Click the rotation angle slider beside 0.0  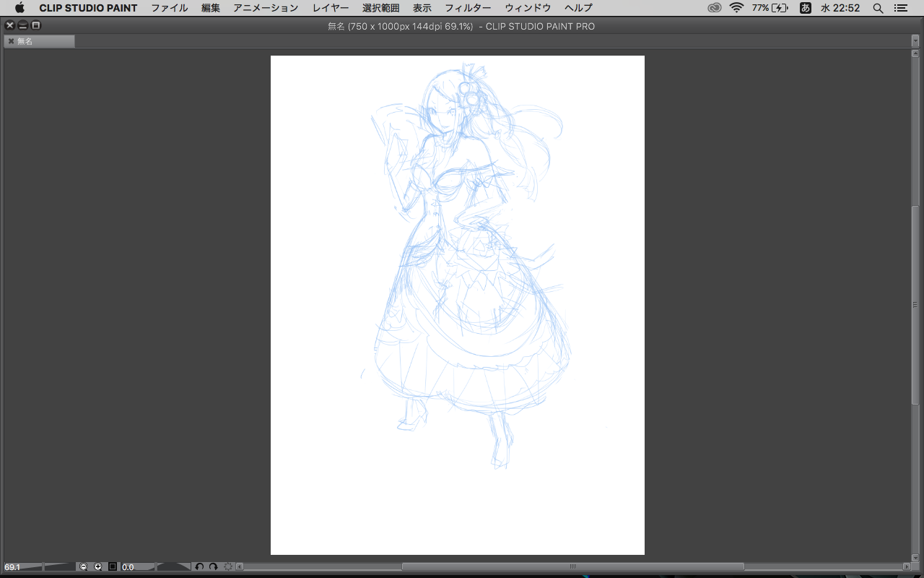click(173, 567)
